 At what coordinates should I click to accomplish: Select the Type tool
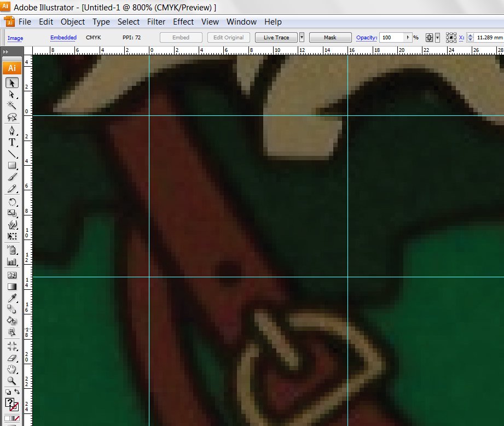pyautogui.click(x=11, y=142)
